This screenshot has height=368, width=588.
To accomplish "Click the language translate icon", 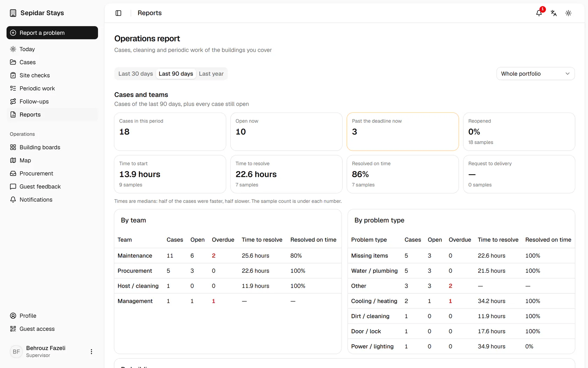I will pos(554,13).
